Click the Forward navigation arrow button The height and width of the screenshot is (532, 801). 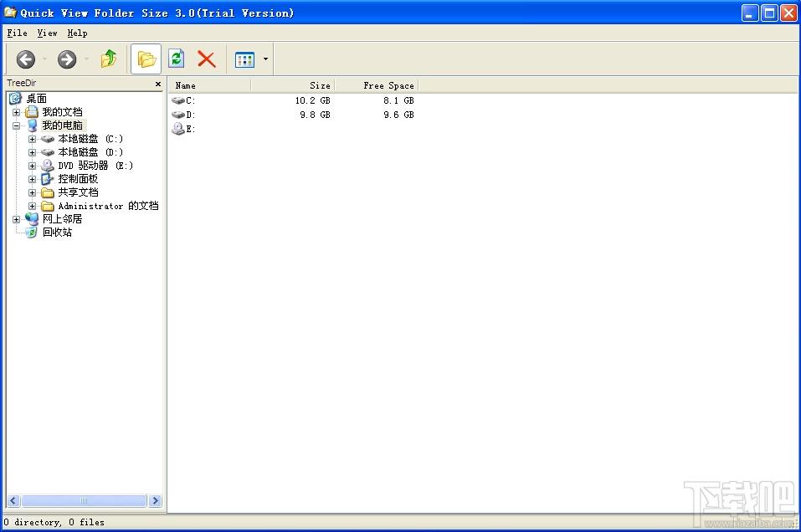(67, 59)
